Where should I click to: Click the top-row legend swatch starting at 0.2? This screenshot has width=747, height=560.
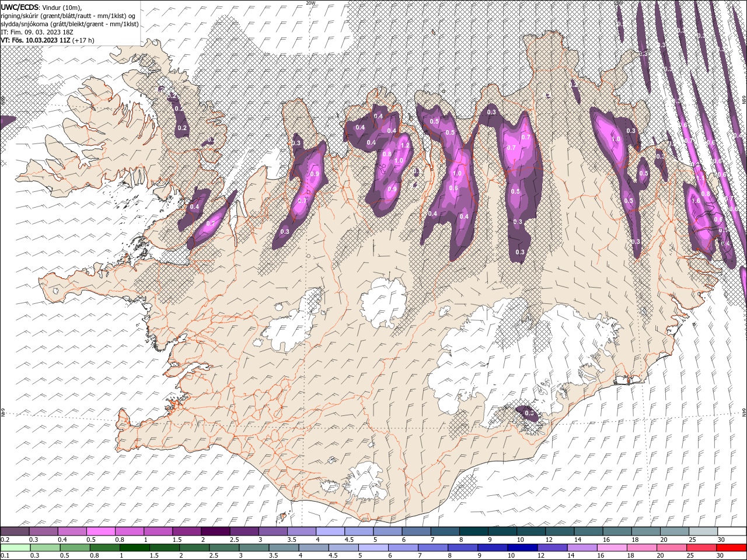click(x=15, y=531)
